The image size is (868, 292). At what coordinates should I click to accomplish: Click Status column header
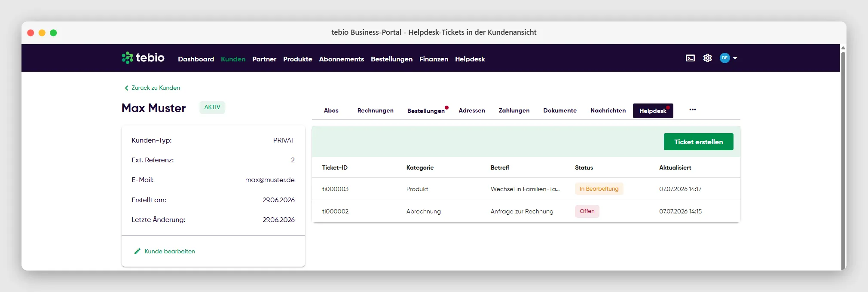(584, 167)
